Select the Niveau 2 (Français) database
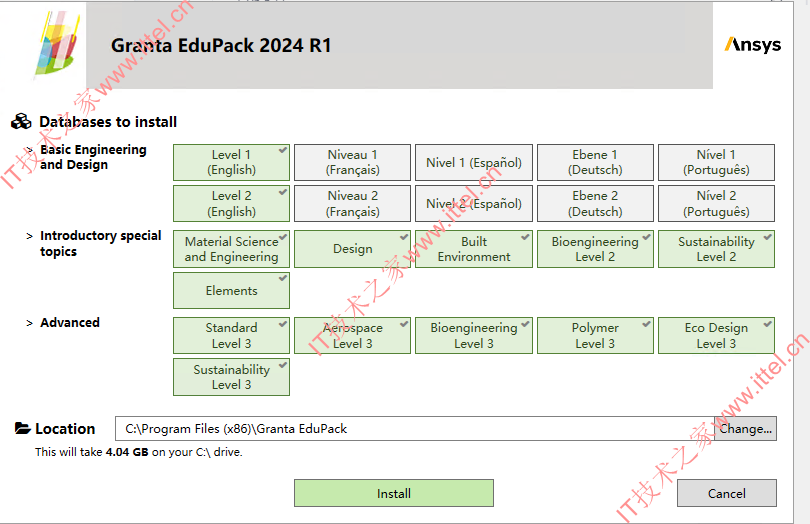Image resolution: width=810 pixels, height=524 pixels. [x=352, y=204]
